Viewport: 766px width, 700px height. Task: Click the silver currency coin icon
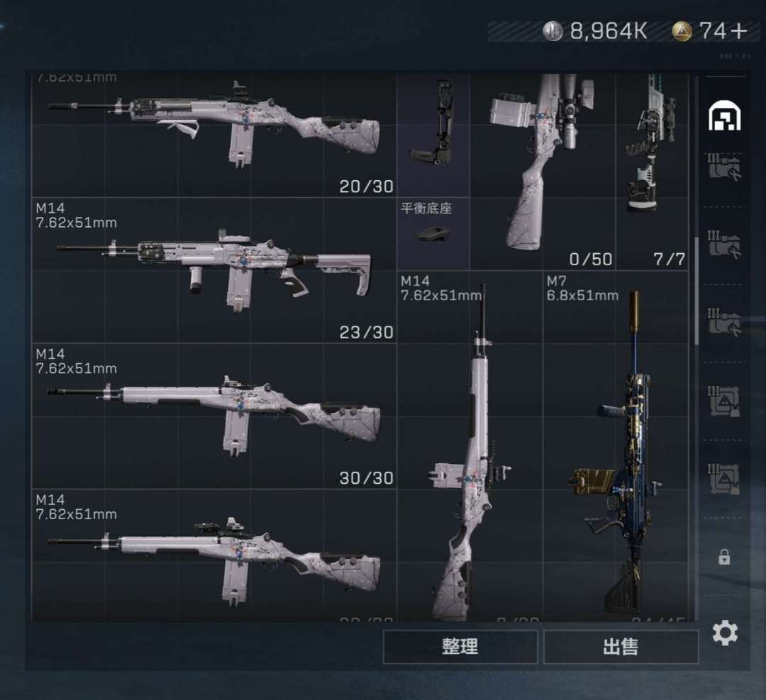[553, 31]
